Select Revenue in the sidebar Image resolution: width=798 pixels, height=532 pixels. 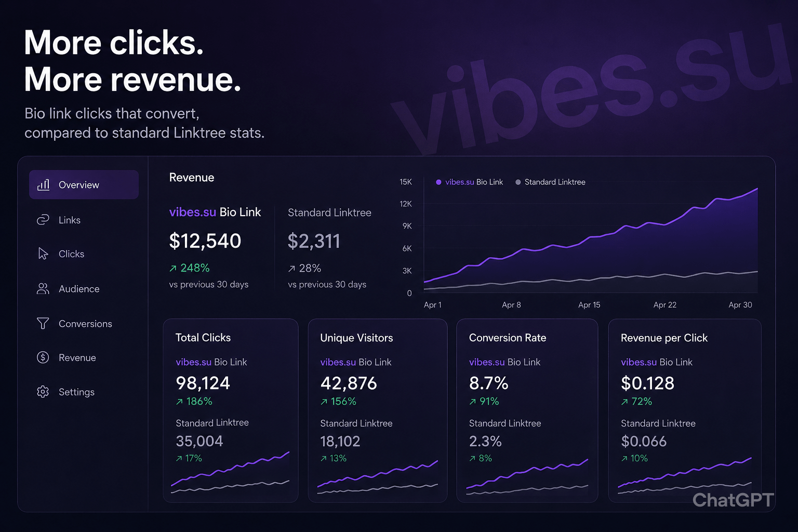point(84,357)
